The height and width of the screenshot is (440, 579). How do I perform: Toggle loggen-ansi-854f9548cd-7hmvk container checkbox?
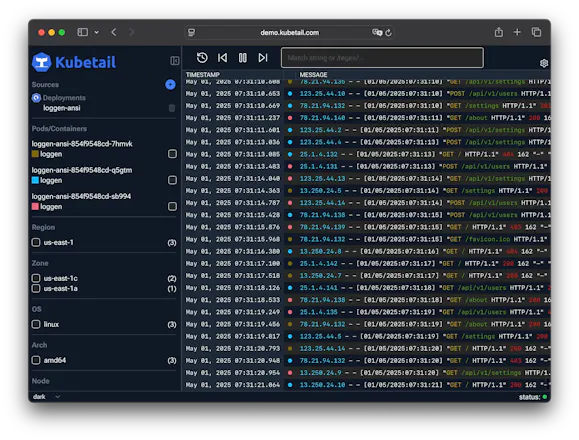[x=172, y=154]
